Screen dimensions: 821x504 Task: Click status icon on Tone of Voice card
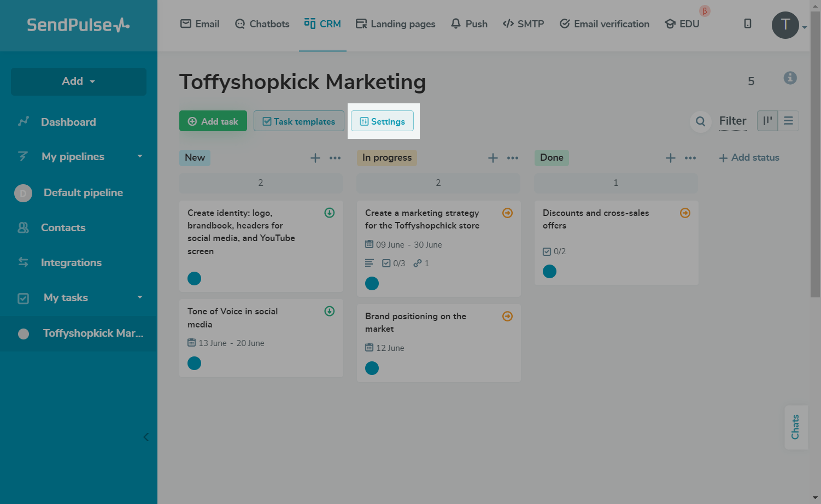(330, 311)
